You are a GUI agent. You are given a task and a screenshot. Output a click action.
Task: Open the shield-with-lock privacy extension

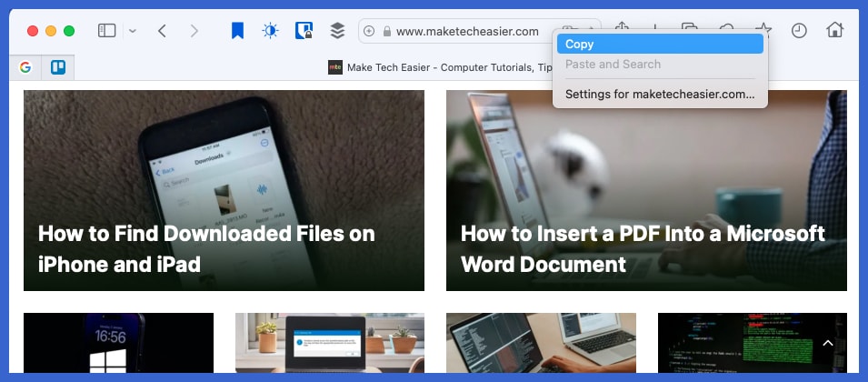[x=304, y=30]
